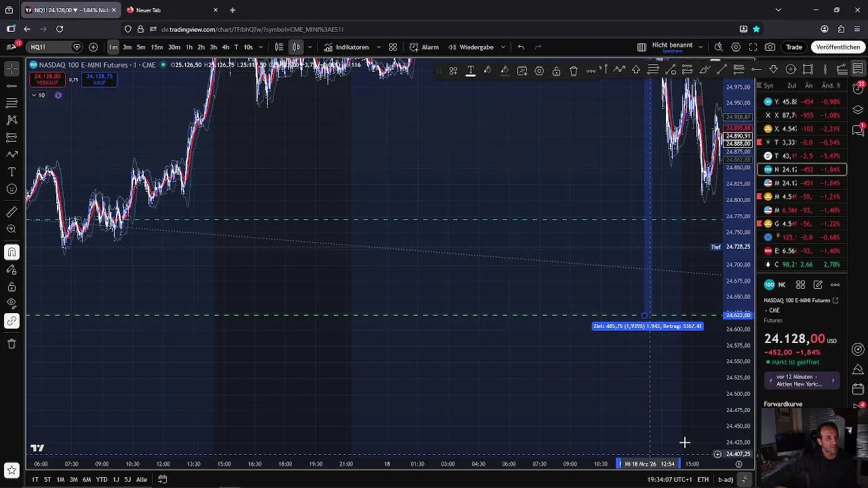Viewport: 868px width, 488px height.
Task: Open timezone 19:34:07 UTC+1 menu
Action: (669, 479)
